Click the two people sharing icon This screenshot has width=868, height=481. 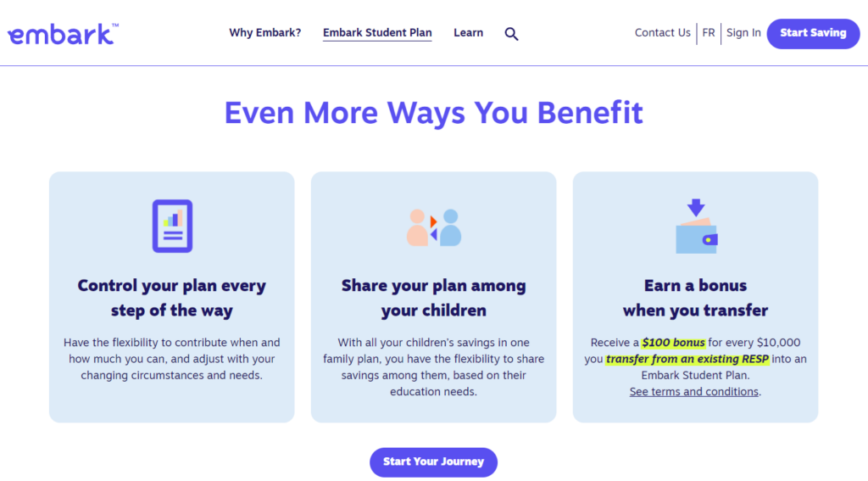click(434, 227)
